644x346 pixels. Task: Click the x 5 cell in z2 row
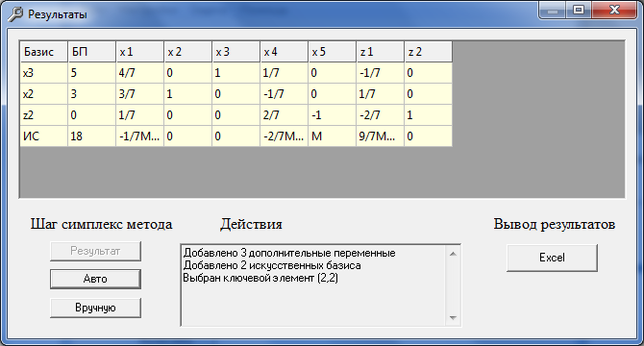pyautogui.click(x=332, y=115)
